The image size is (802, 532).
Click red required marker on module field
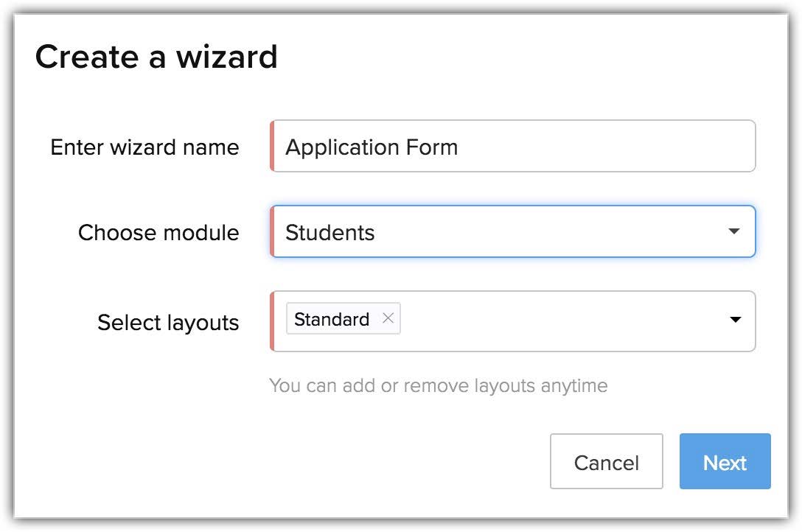click(x=272, y=232)
